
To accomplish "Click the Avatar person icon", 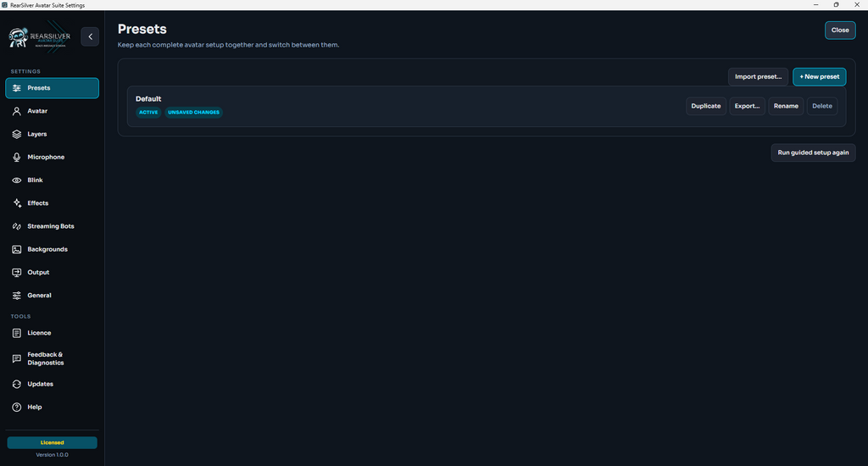I will tap(17, 111).
